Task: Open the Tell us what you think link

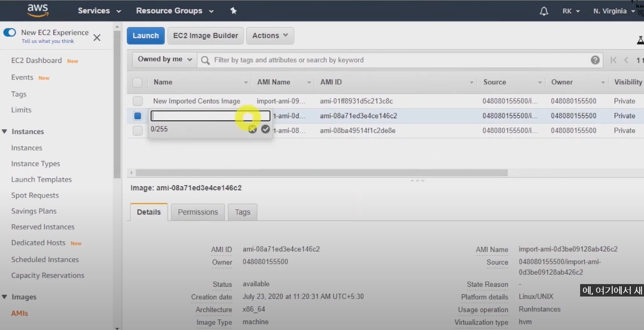Action: pyautogui.click(x=48, y=41)
